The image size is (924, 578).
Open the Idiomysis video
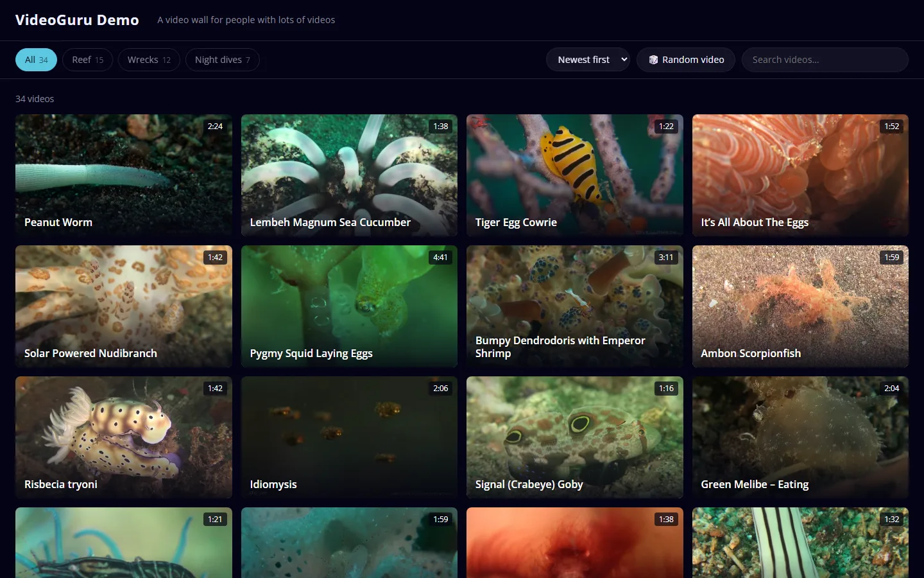[349, 437]
